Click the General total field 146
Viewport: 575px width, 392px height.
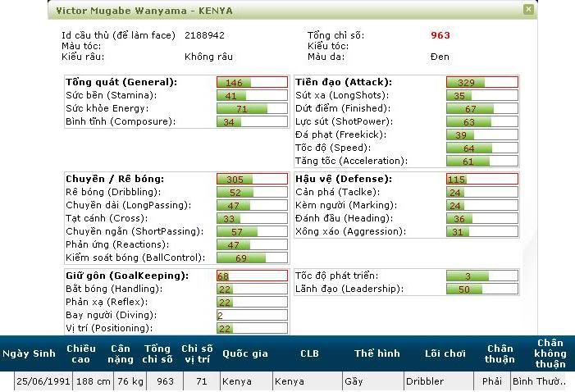(252, 82)
